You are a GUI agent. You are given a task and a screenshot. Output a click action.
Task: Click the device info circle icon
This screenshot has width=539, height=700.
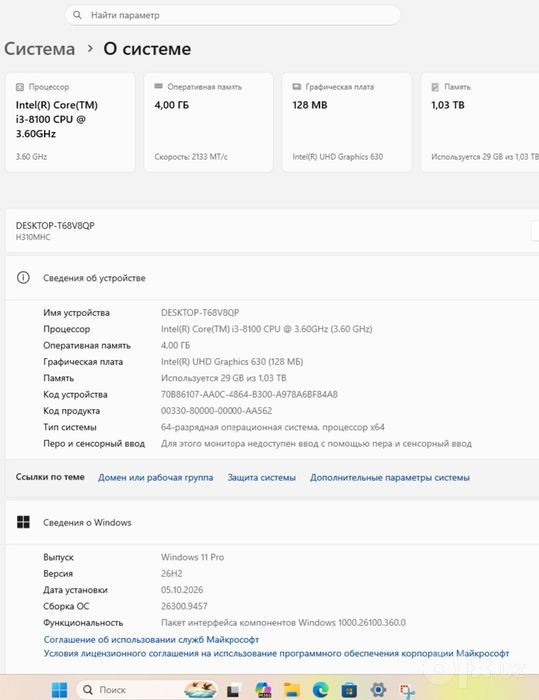coord(23,278)
